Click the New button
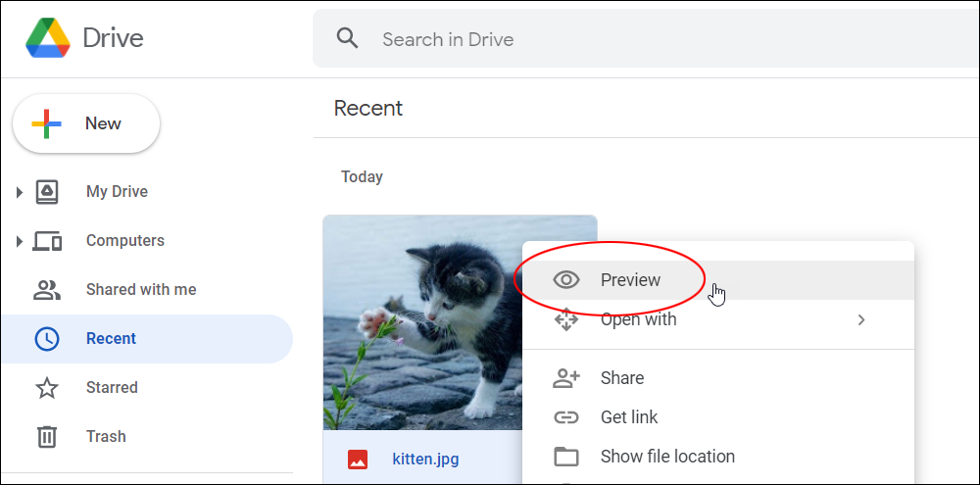Image resolution: width=980 pixels, height=485 pixels. (x=86, y=123)
